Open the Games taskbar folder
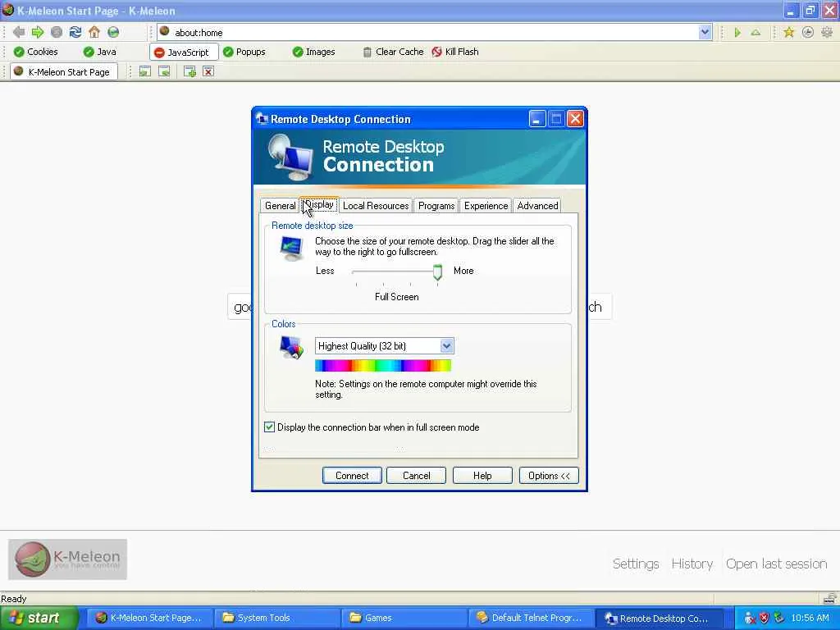840x630 pixels. coord(404,618)
